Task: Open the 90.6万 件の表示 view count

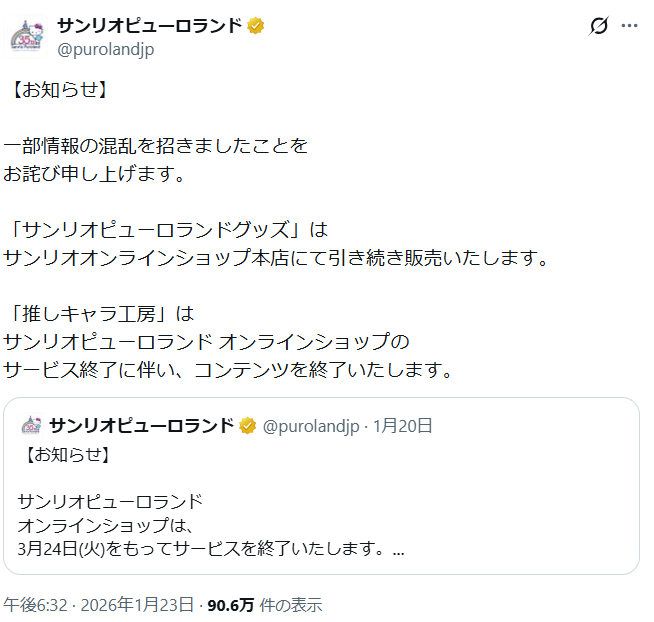Action: pos(264,605)
